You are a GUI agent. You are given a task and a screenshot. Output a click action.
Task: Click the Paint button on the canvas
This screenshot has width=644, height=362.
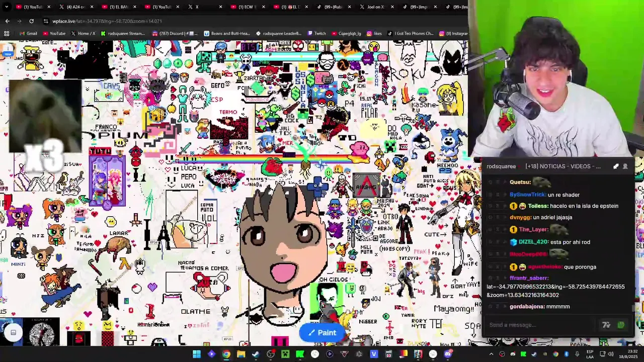click(323, 332)
